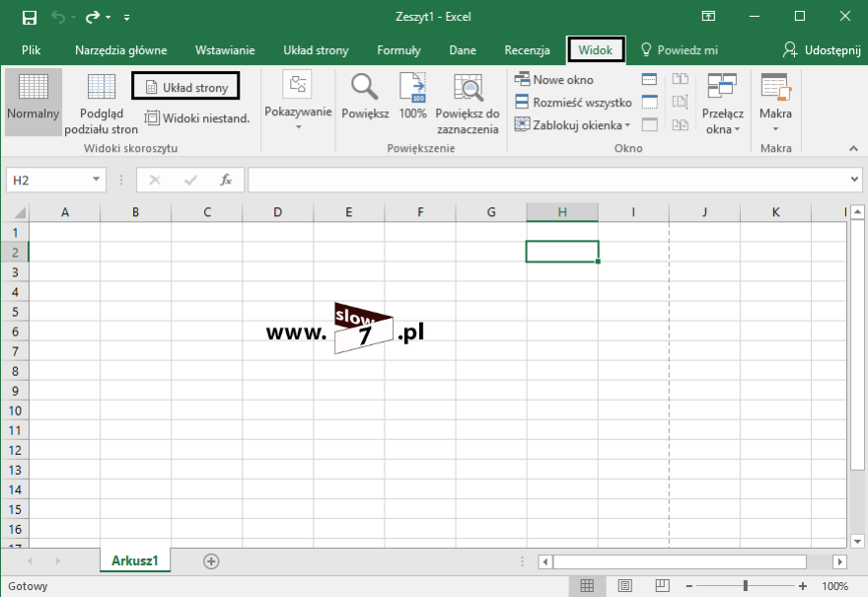Click the Widoki niestand. custom views button
Viewport: 868px width, 597px height.
point(197,118)
